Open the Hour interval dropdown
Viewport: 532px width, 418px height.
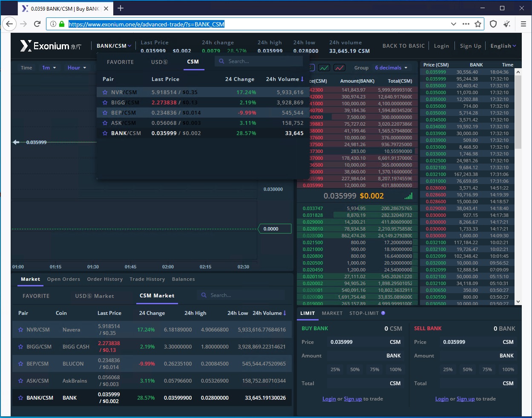click(x=77, y=68)
